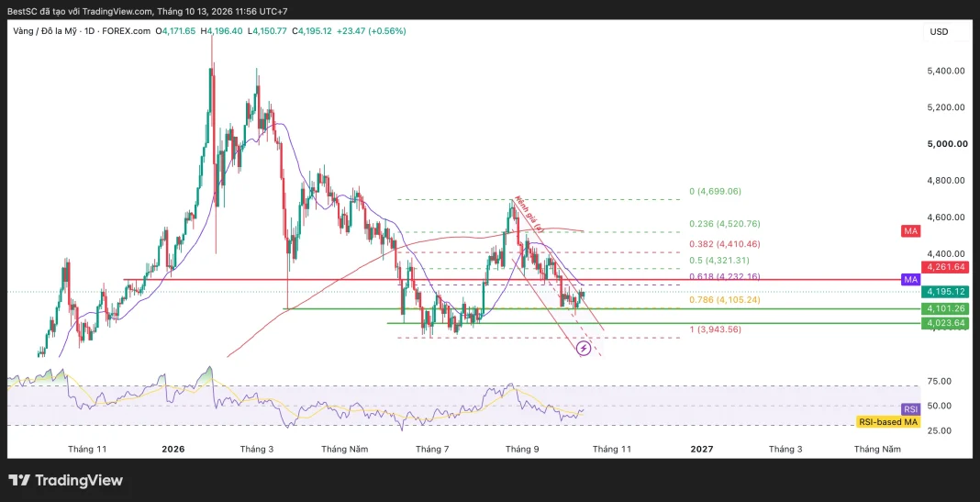Click the 2026 year marker on time axis
Image resolution: width=980 pixels, height=502 pixels.
click(173, 449)
